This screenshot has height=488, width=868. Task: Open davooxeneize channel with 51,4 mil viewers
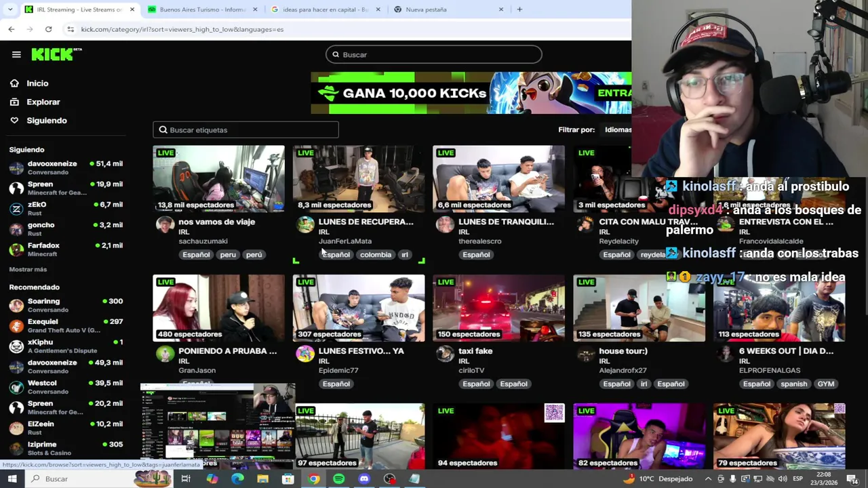tap(66, 167)
